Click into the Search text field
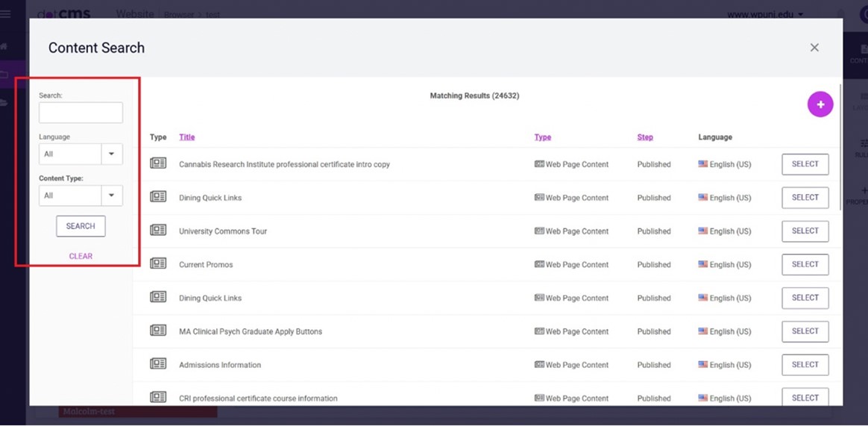 pos(81,113)
